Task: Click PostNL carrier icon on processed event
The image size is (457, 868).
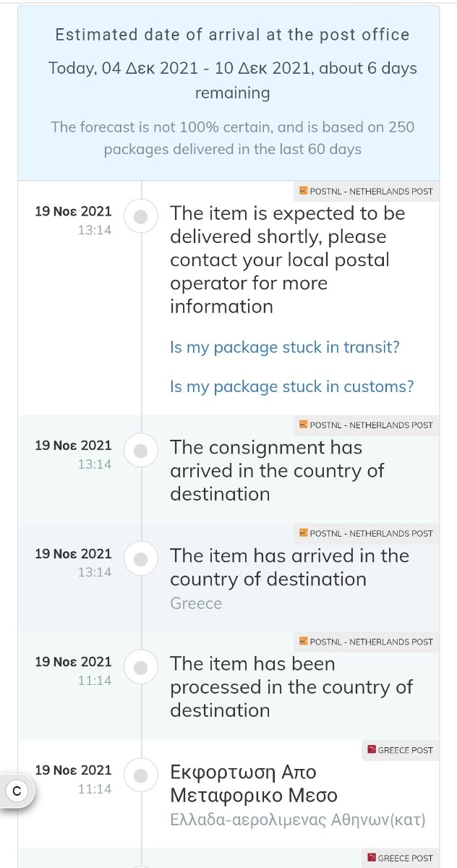Action: point(304,642)
